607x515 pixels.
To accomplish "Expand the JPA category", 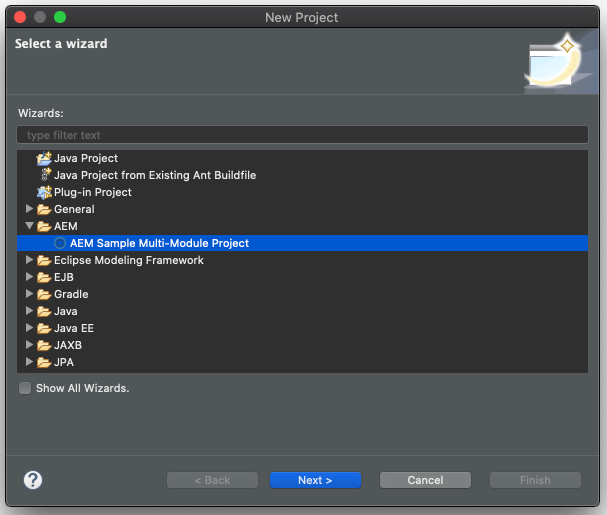I will (x=29, y=362).
